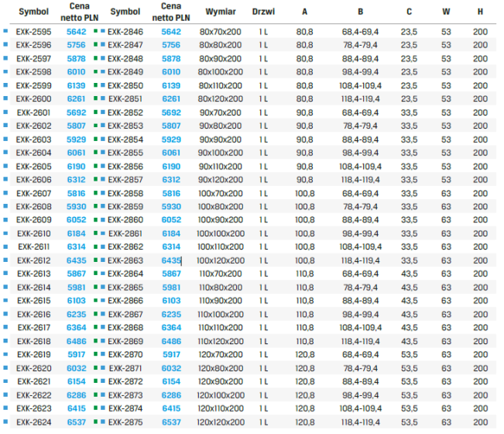Image resolution: width=504 pixels, height=434 pixels.
Task: Click symbol EXK-2612
Action: (x=33, y=261)
